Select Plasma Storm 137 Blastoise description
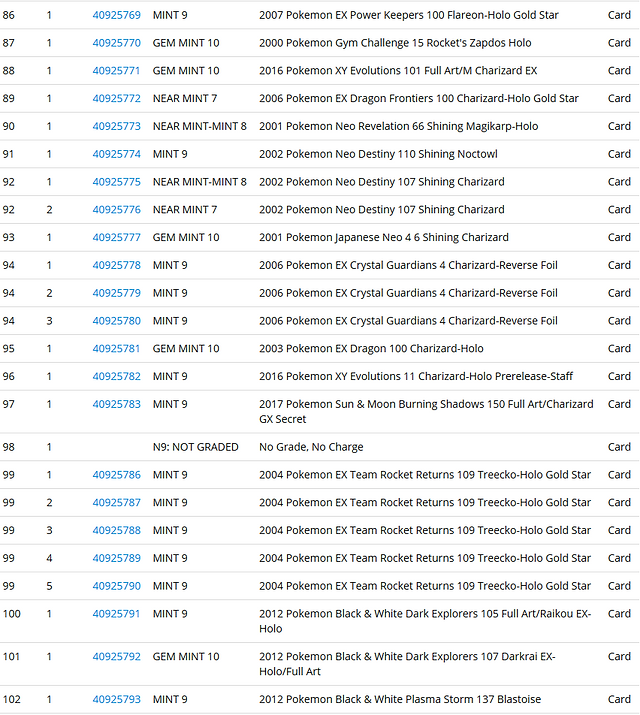Viewport: 640px width, 715px height. 400,700
